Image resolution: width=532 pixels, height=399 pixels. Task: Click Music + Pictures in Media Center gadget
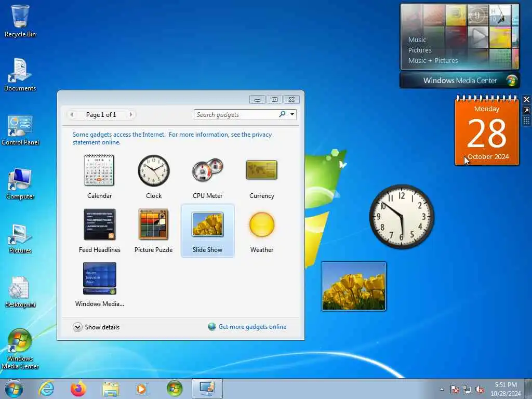click(x=433, y=60)
